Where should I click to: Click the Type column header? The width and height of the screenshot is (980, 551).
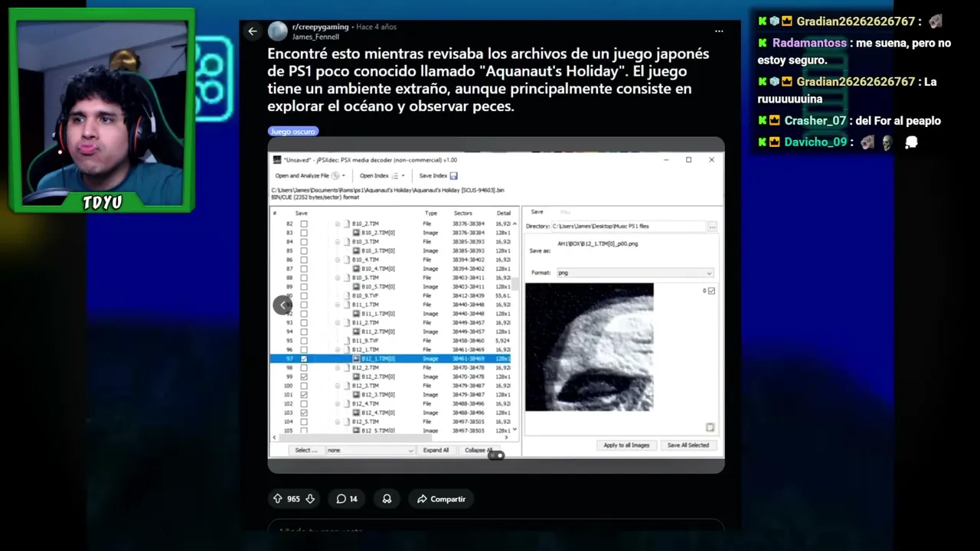(x=431, y=214)
